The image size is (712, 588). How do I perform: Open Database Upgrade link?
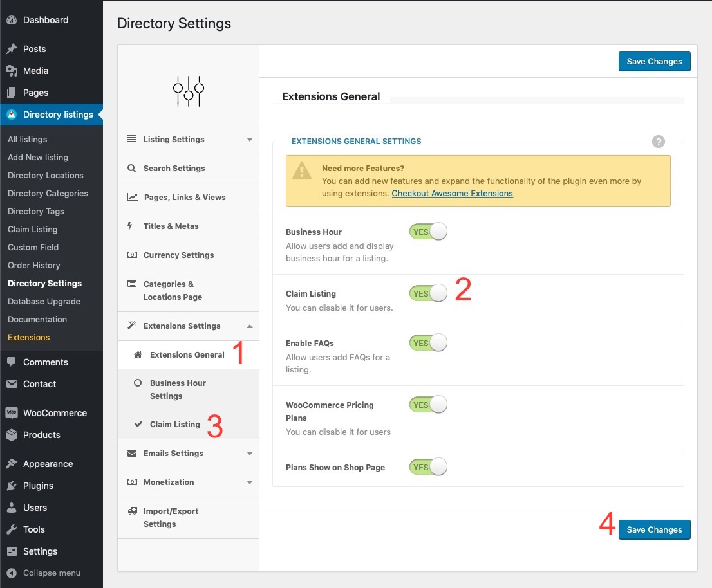(44, 301)
